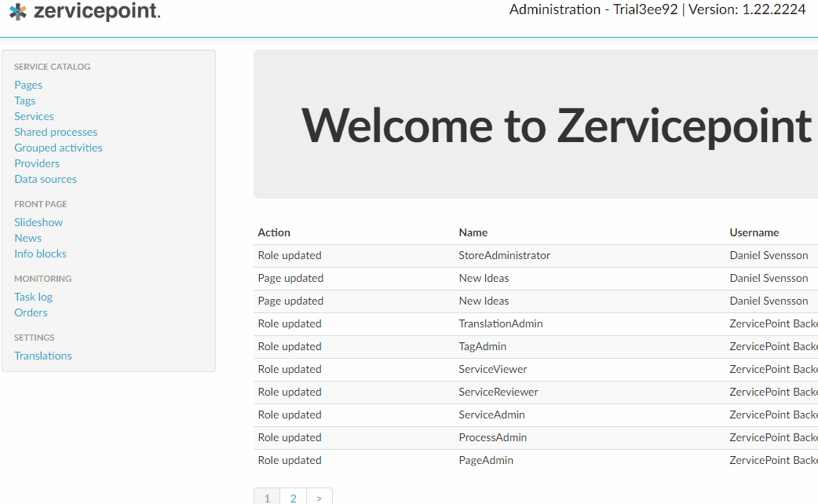
Task: View Orders under Monitoring
Action: click(31, 312)
